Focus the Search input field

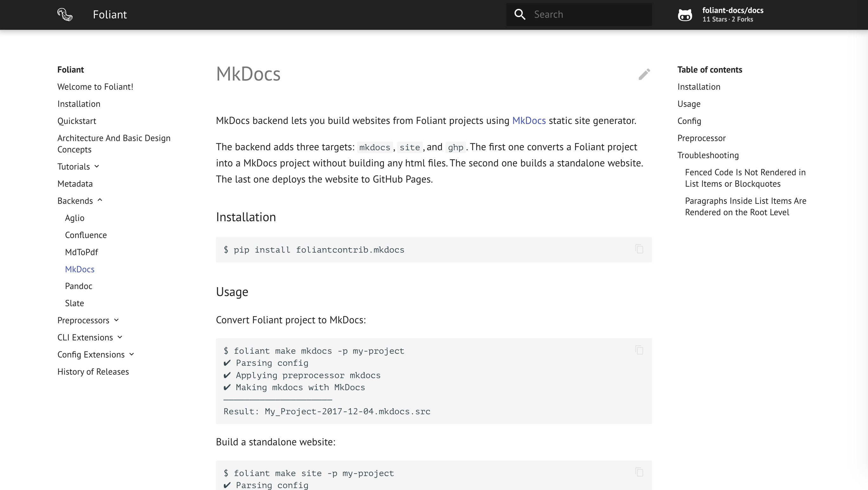tap(579, 15)
